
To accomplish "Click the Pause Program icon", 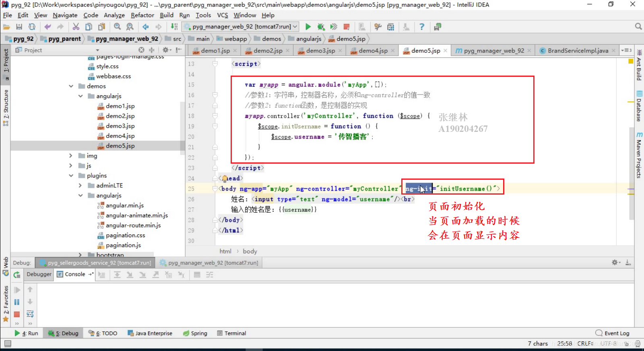I will click(x=17, y=302).
